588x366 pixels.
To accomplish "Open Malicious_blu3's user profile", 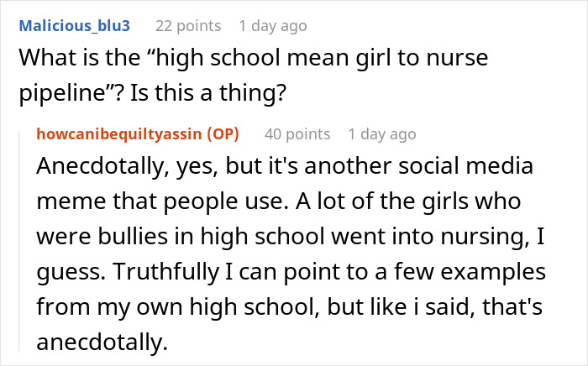I will (74, 26).
